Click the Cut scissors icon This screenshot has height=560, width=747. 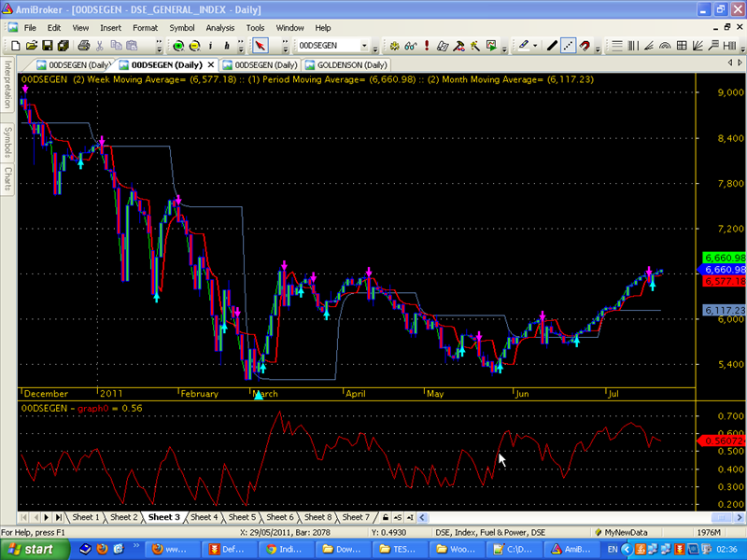[x=100, y=46]
